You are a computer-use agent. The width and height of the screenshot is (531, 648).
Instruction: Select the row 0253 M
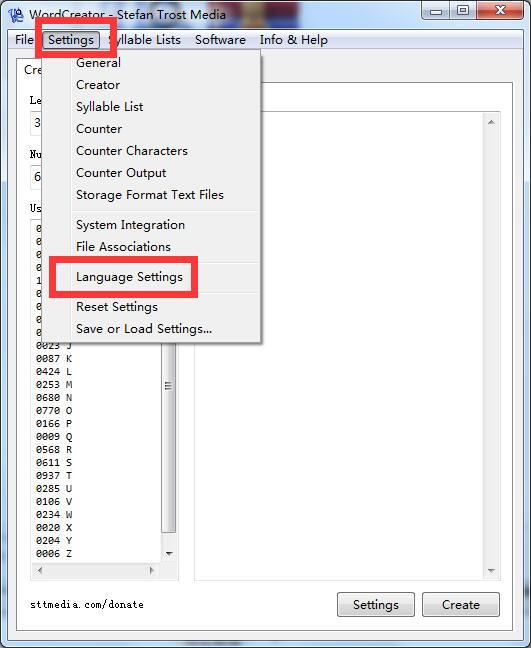click(x=54, y=385)
